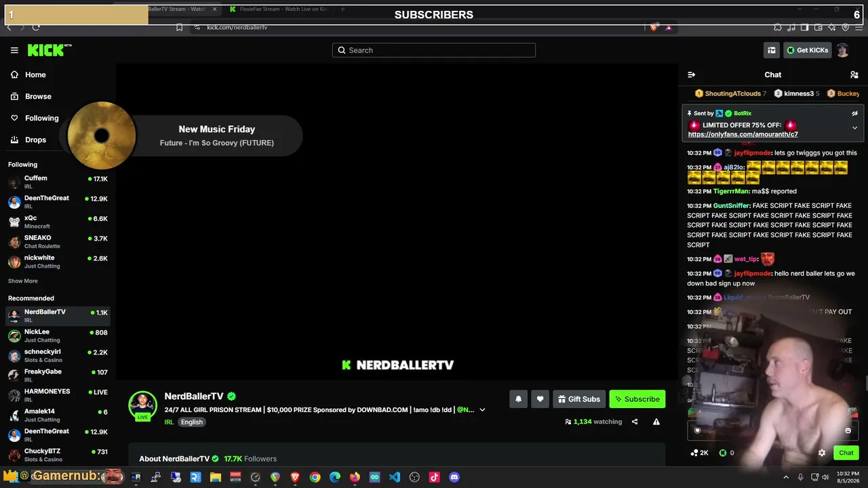Click the IRL category link
Viewport: 868px width, 488px height.
(169, 422)
